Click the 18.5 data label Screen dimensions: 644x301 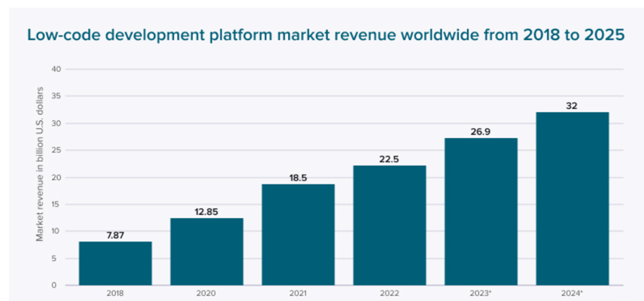coord(298,176)
